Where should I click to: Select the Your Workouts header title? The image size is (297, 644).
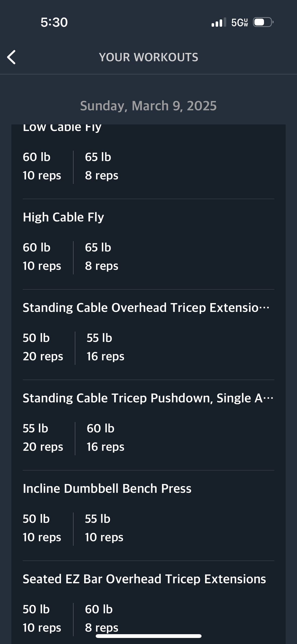point(149,57)
